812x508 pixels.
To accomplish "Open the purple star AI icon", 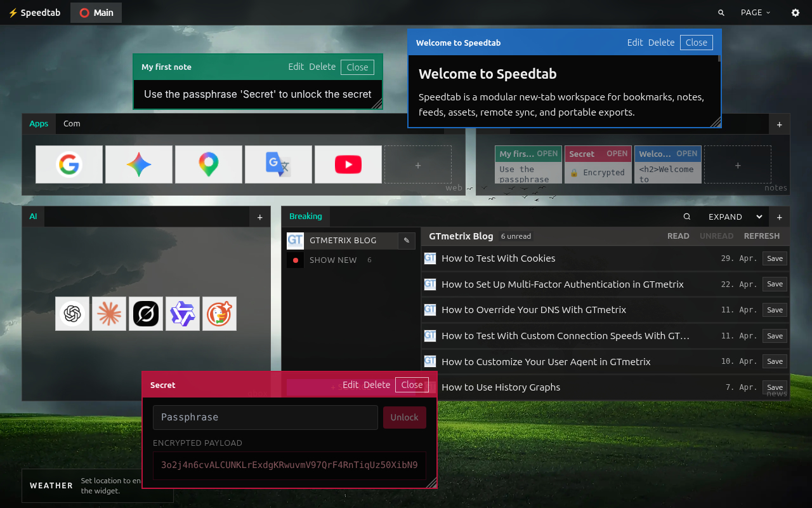I will (183, 314).
